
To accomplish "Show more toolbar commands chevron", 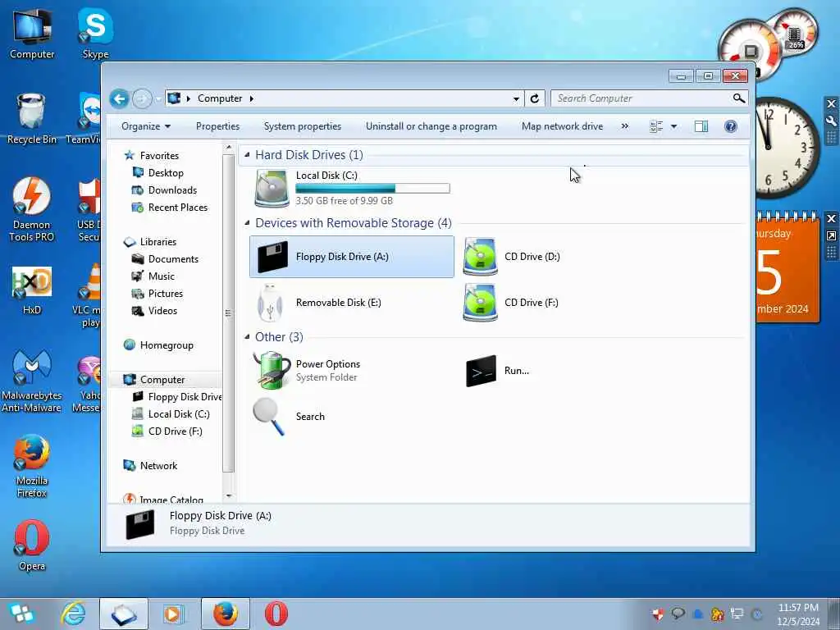I will tap(624, 126).
